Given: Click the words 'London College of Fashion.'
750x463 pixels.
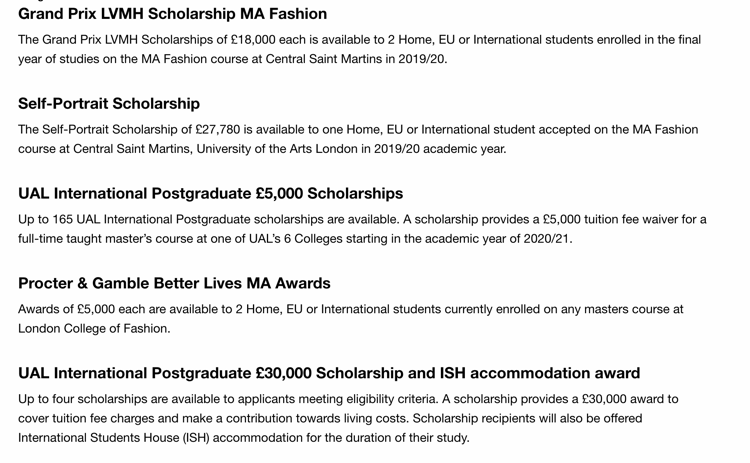Looking at the screenshot, I should pyautogui.click(x=94, y=329).
